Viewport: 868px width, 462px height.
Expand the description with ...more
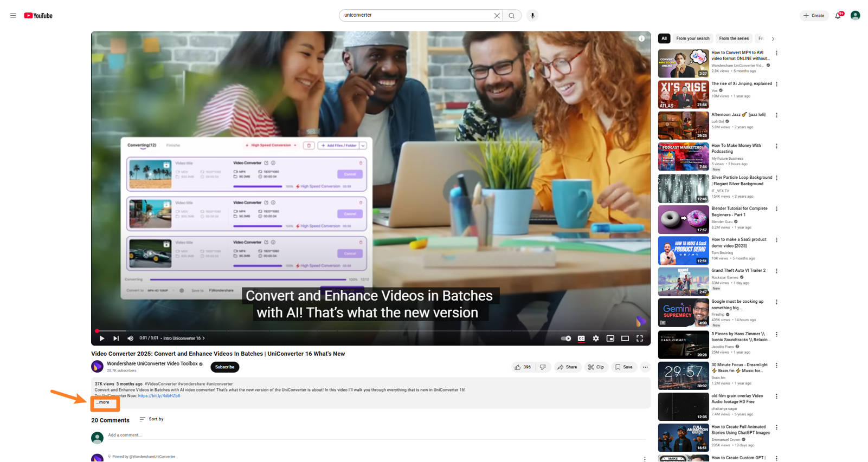pos(102,402)
